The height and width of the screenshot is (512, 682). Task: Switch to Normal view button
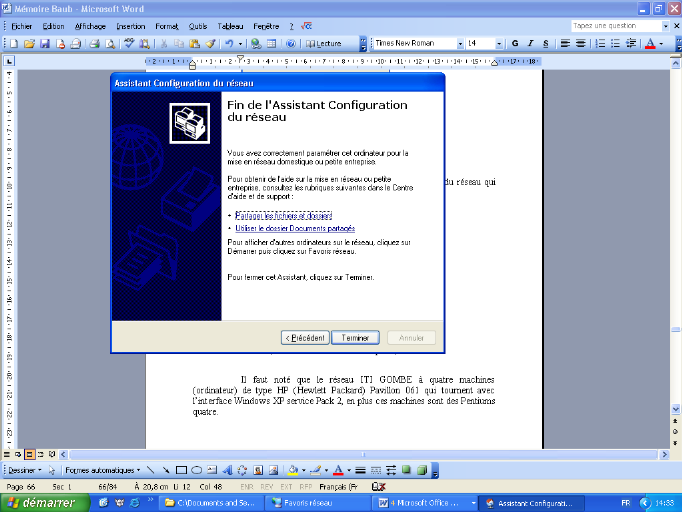(x=7, y=455)
